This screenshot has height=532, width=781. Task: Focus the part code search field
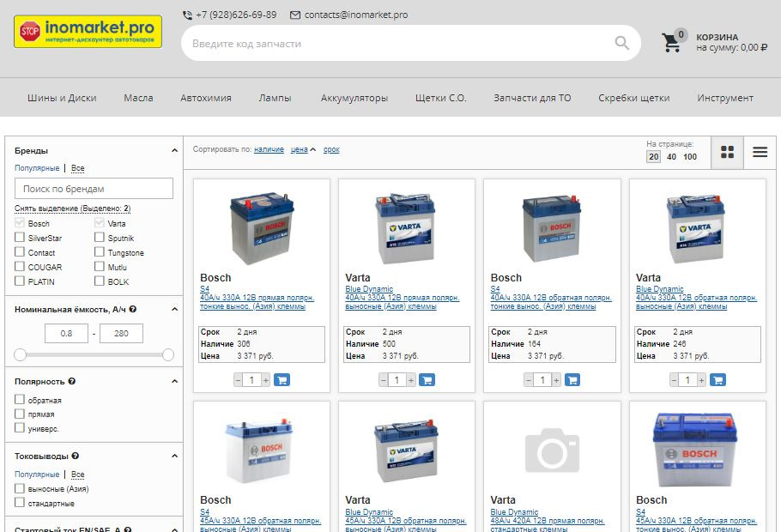coord(398,44)
